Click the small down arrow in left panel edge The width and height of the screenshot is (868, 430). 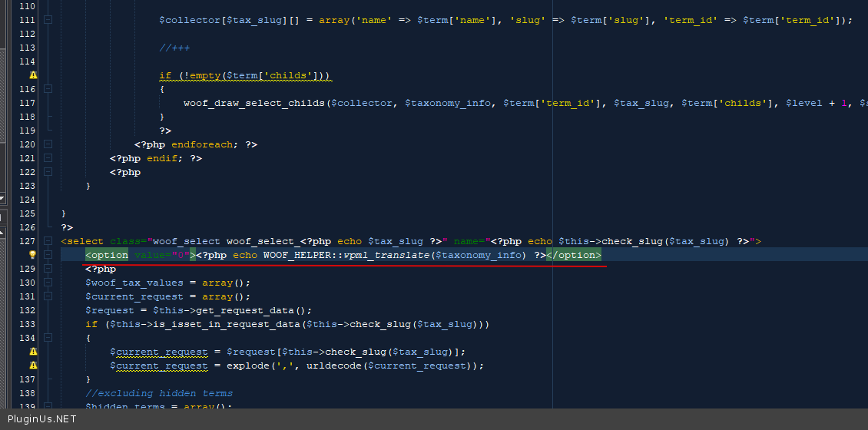point(2,198)
